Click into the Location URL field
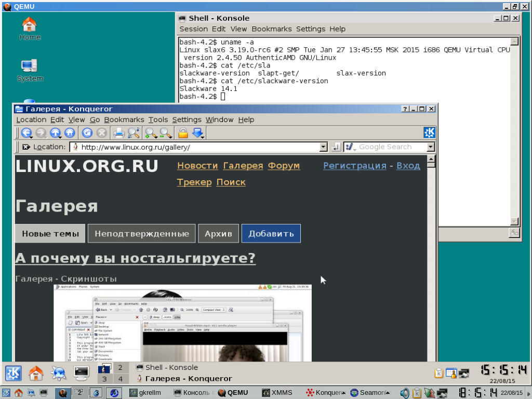 (x=199, y=147)
